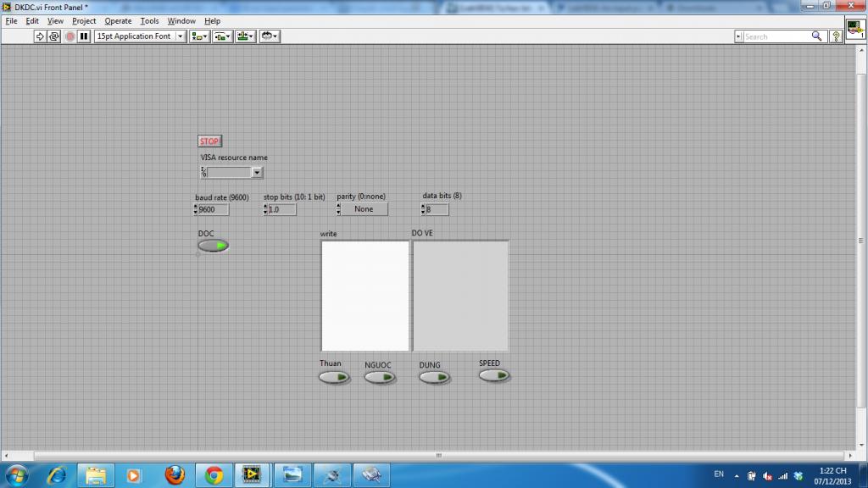Click the VISA resource name label

click(x=234, y=158)
